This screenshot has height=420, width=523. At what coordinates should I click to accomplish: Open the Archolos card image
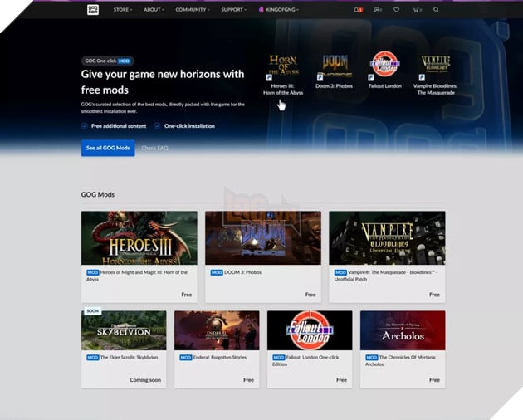[403, 330]
